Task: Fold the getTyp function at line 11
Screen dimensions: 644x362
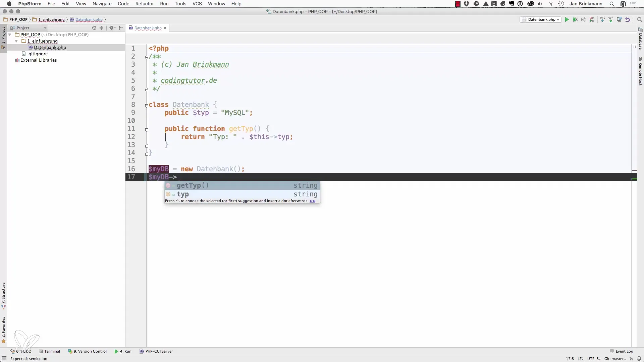Action: 147,129
